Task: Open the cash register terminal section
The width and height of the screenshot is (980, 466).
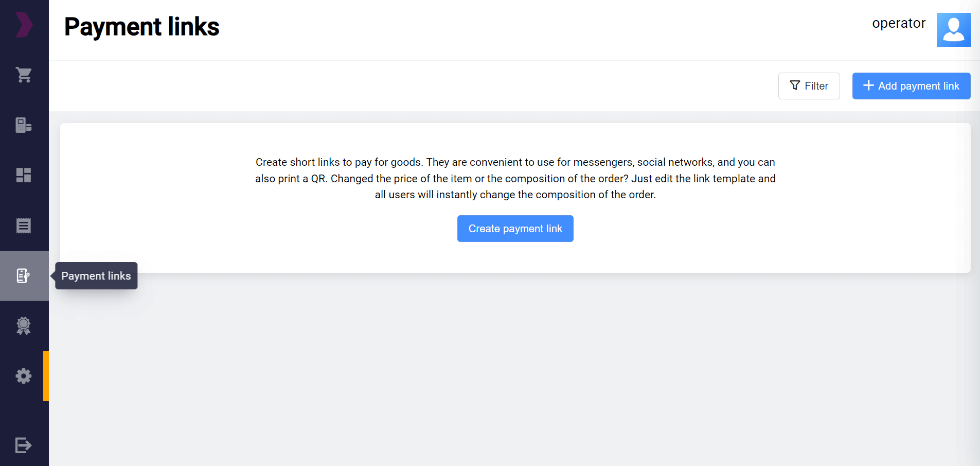Action: pyautogui.click(x=24, y=125)
